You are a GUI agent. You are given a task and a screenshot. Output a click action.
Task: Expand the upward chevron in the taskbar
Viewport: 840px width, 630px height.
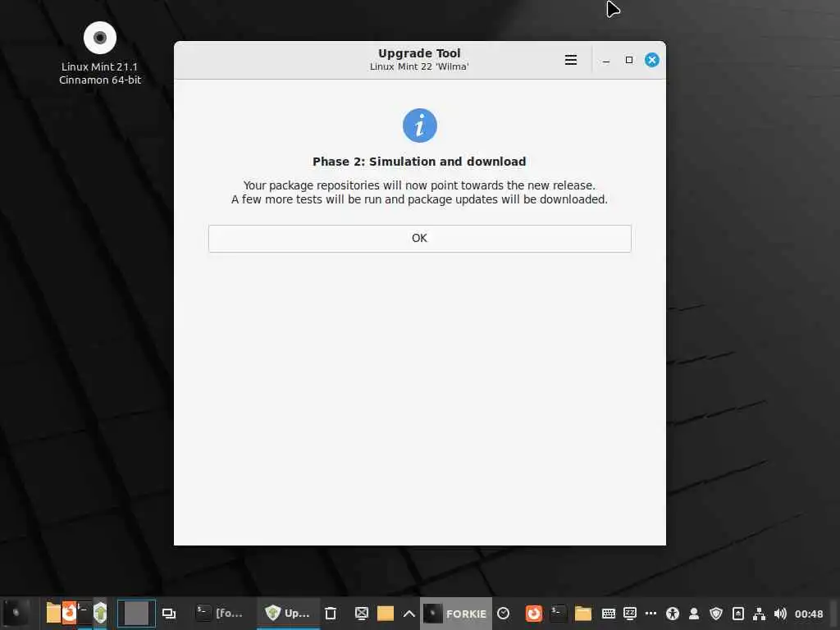(x=409, y=614)
